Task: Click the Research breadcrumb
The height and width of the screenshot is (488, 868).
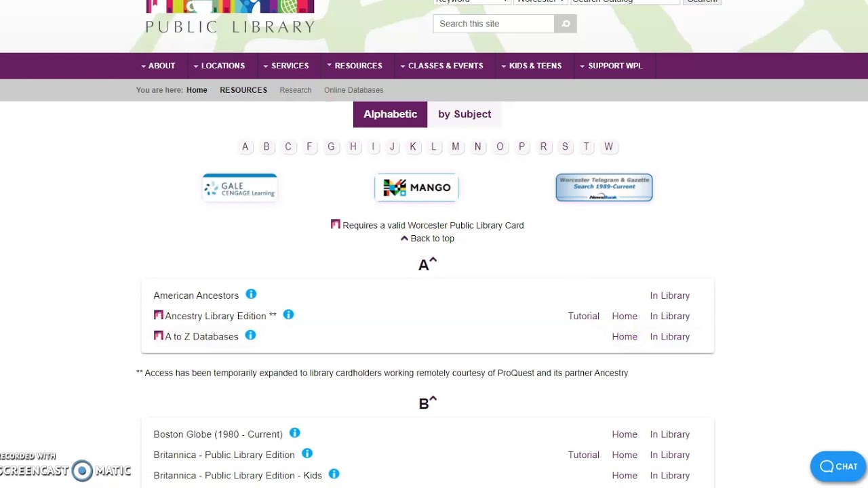Action: [x=296, y=90]
